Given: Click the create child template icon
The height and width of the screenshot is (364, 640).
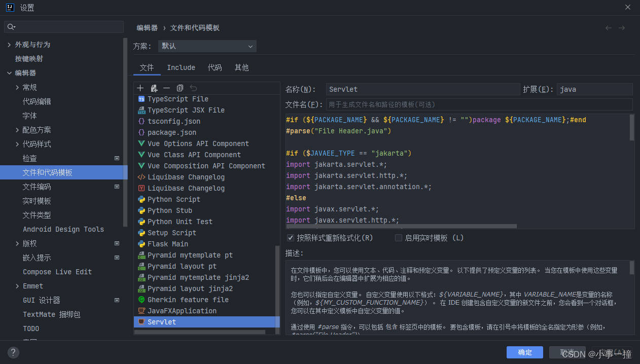Looking at the screenshot, I should click(154, 88).
